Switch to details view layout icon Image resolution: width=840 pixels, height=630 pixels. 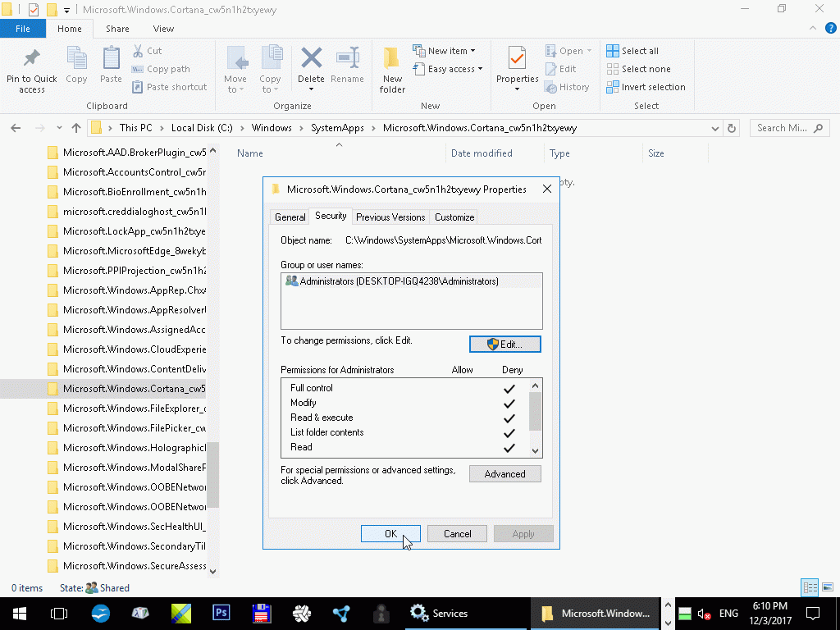pos(810,587)
